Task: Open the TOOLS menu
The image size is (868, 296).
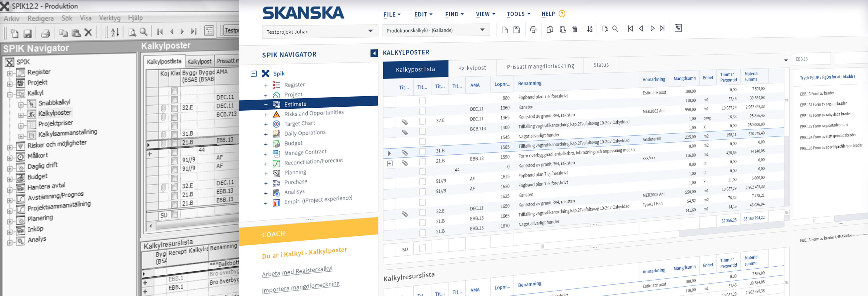Action: 519,14
